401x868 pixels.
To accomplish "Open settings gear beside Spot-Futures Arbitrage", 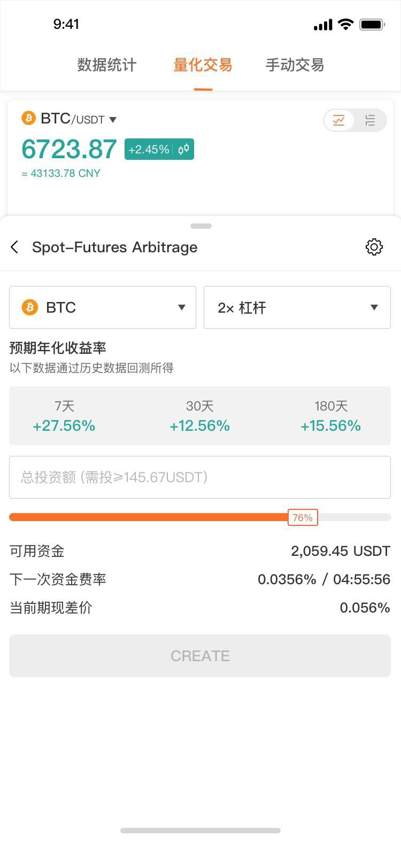I will [374, 247].
